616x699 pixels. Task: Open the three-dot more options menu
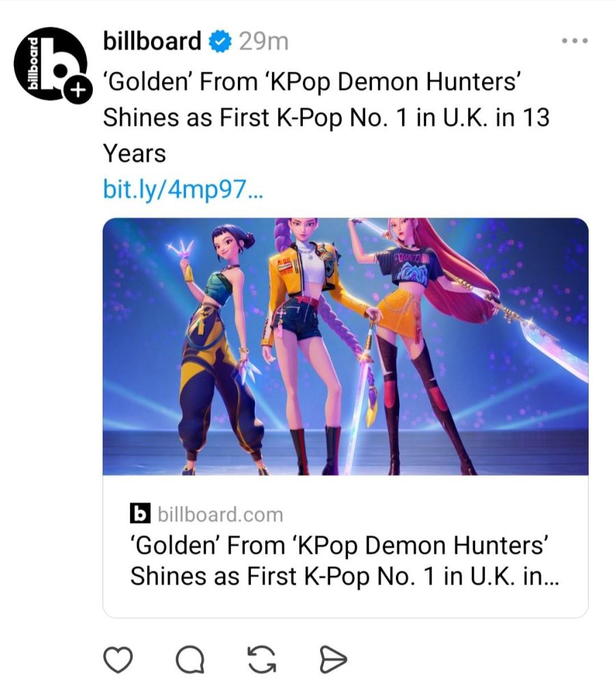click(x=574, y=41)
